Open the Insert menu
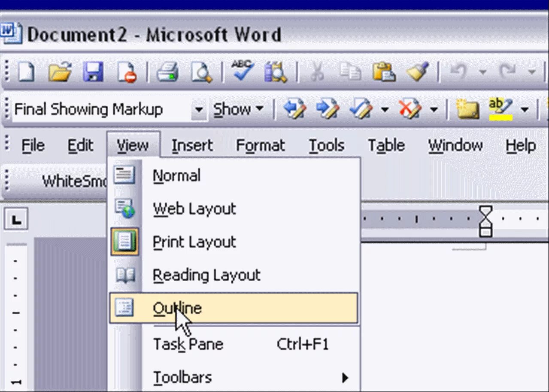Image resolution: width=549 pixels, height=392 pixels. (192, 146)
